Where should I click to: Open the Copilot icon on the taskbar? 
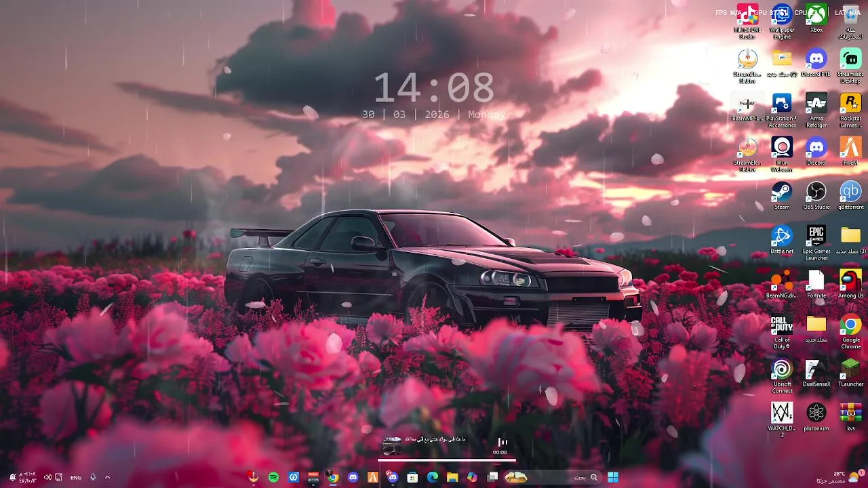(x=472, y=477)
